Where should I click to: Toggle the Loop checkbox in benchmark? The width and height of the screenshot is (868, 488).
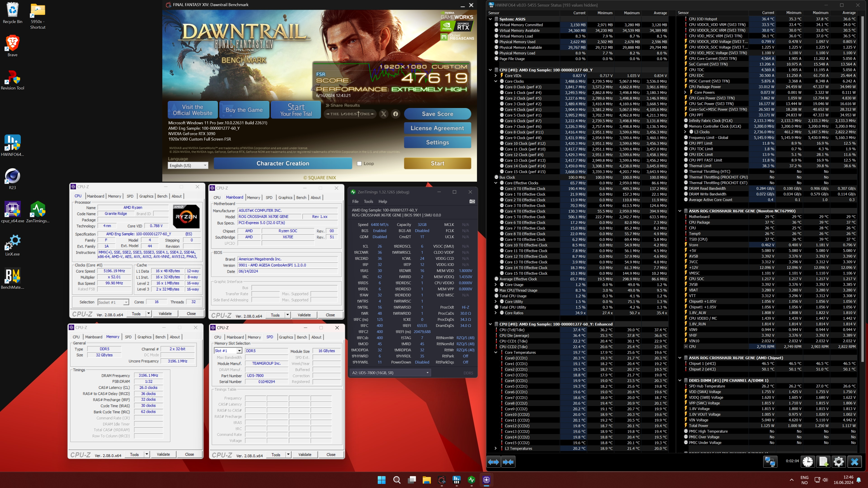pos(359,164)
